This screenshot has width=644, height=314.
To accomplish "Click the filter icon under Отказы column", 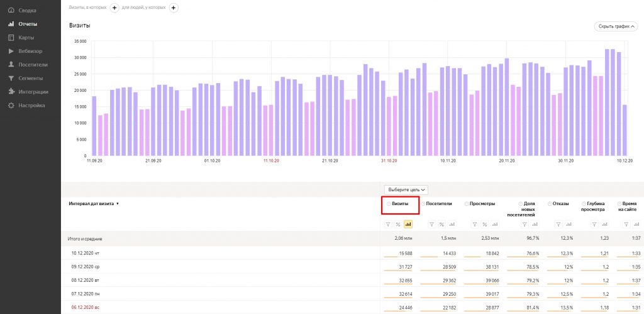I will point(558,224).
